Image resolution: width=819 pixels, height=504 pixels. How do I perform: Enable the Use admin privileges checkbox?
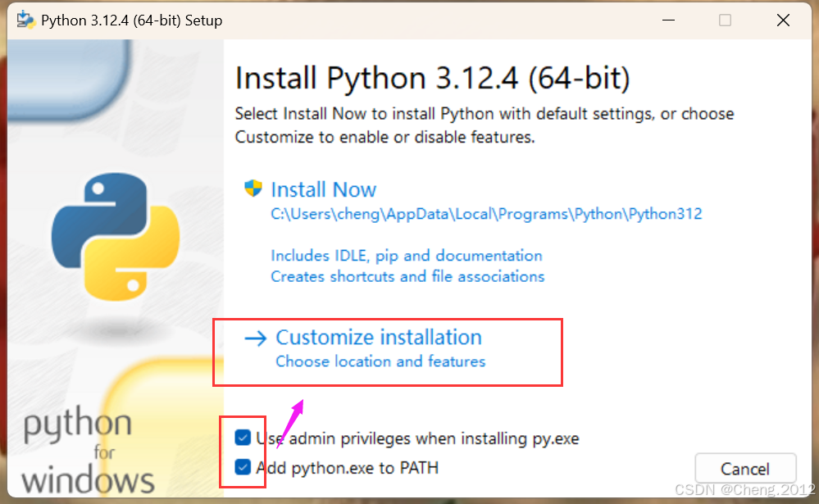pos(243,438)
